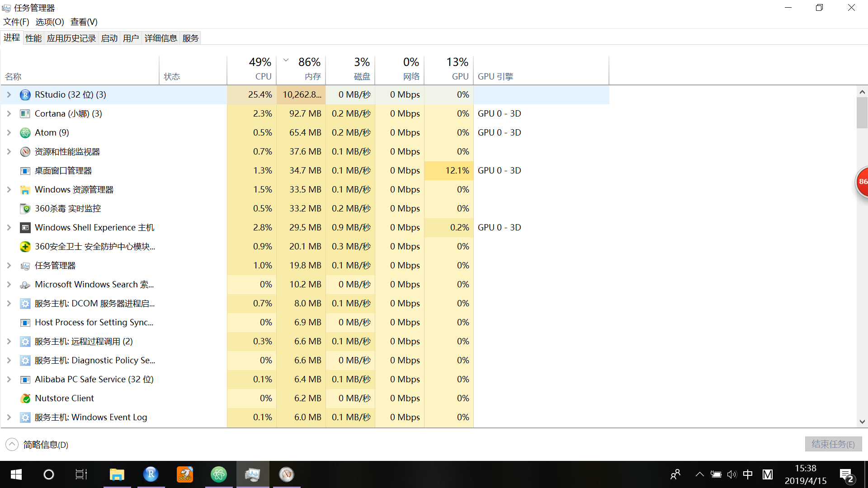Open the 选项(O) menu

(x=50, y=22)
